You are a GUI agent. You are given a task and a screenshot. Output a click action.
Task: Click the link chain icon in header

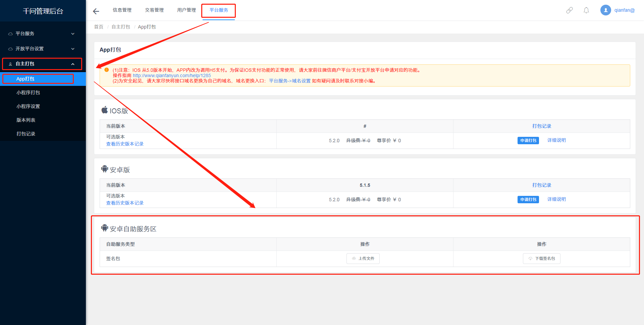[569, 10]
